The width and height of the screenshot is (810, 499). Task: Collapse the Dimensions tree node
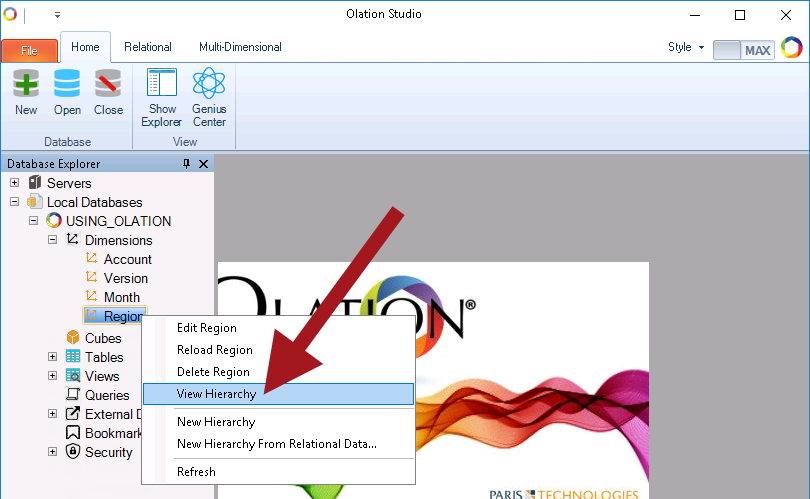53,240
